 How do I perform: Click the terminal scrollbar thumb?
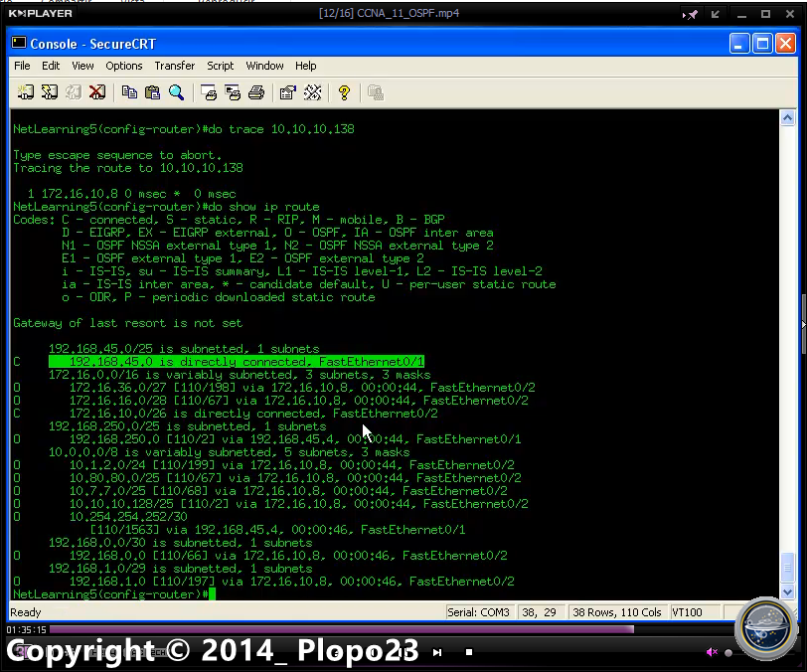click(x=787, y=568)
